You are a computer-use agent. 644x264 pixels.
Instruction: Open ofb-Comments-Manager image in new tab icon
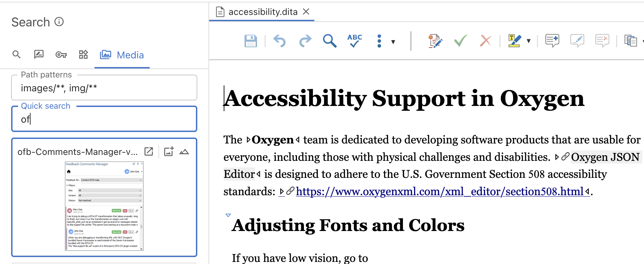tap(149, 151)
